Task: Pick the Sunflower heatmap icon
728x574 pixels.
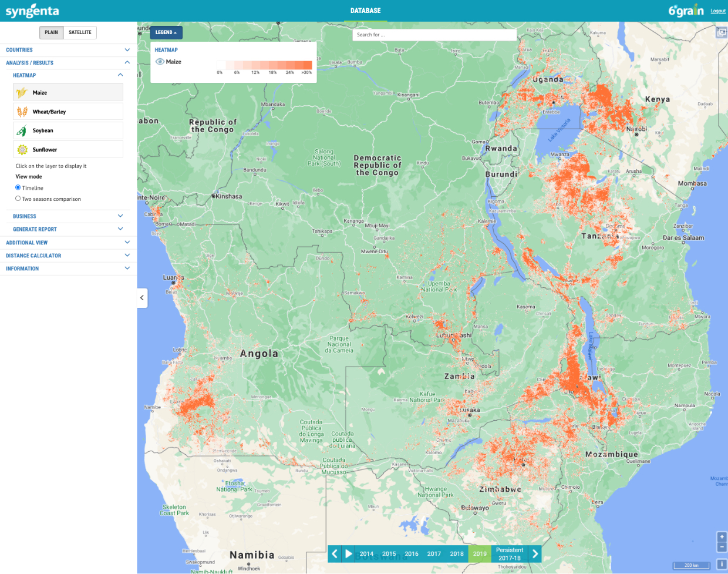Action: click(22, 150)
